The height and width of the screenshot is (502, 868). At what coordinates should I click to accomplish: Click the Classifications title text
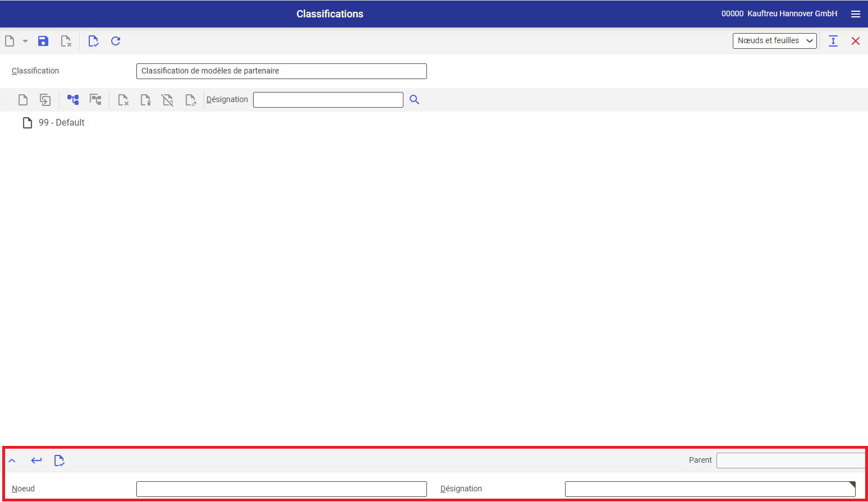point(330,14)
